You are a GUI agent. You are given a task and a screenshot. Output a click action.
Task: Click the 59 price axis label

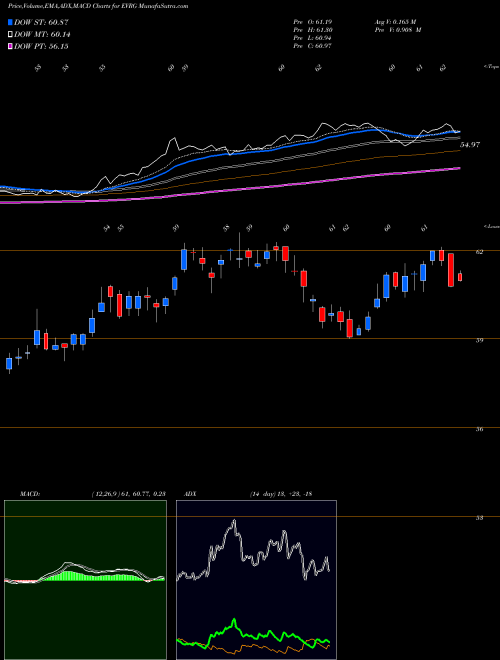coord(479,340)
